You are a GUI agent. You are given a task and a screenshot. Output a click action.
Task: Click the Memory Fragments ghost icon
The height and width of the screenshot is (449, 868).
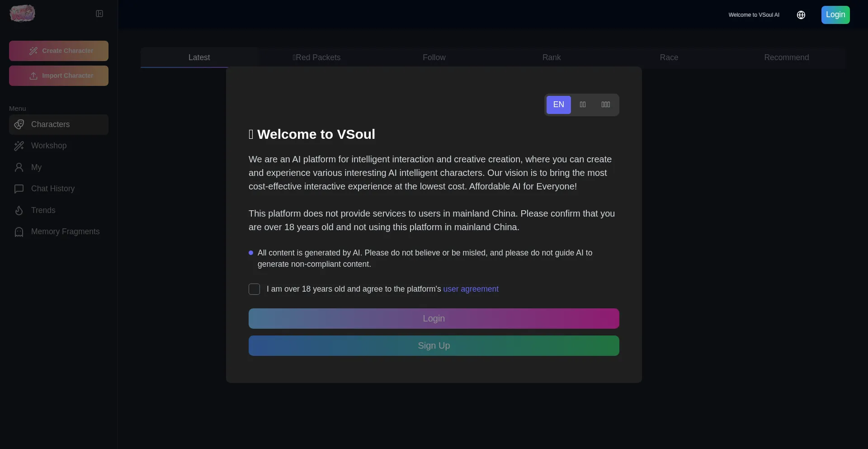[19, 232]
